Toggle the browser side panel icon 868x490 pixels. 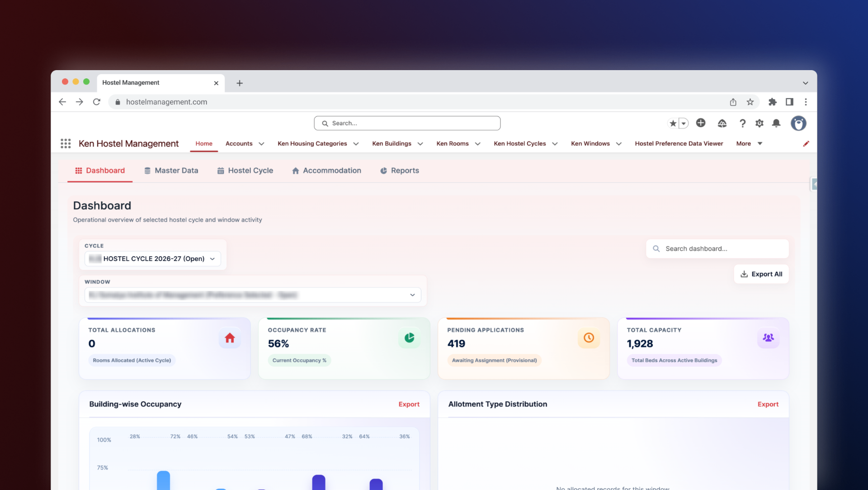[x=789, y=102]
